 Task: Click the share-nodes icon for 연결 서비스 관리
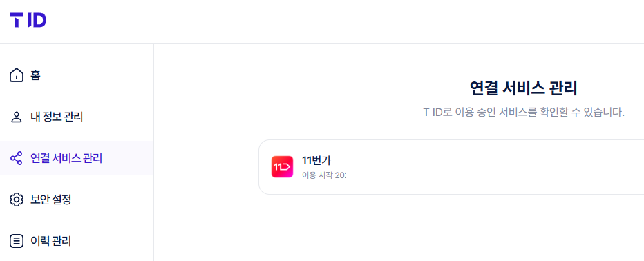17,158
